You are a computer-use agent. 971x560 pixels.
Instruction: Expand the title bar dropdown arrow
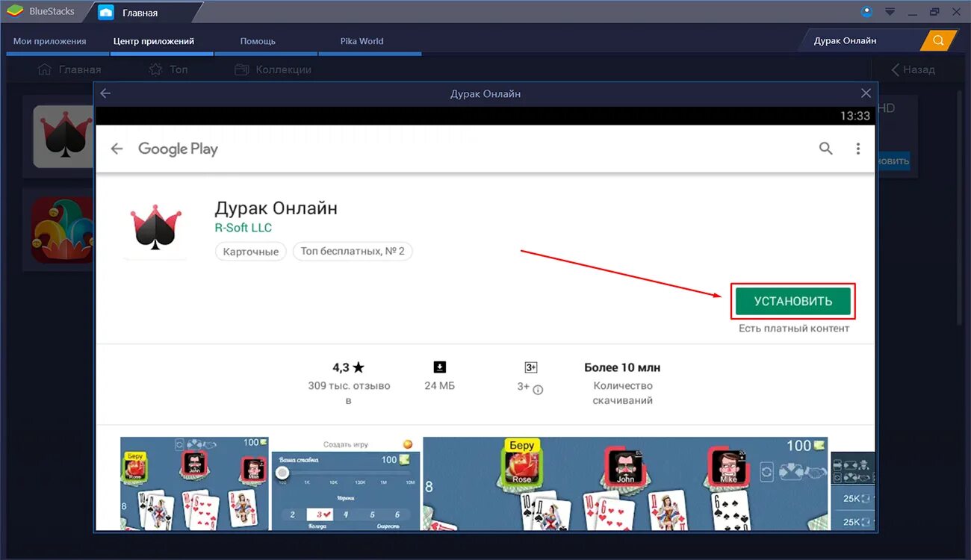click(x=890, y=12)
